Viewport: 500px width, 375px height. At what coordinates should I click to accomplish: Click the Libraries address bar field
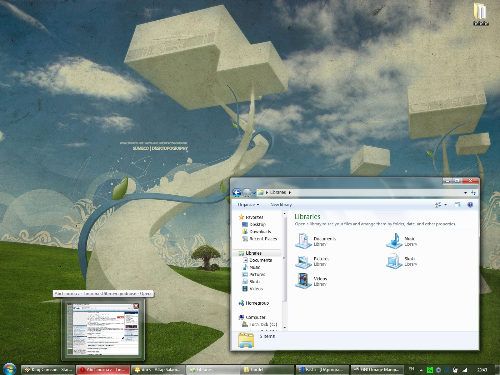click(x=362, y=192)
